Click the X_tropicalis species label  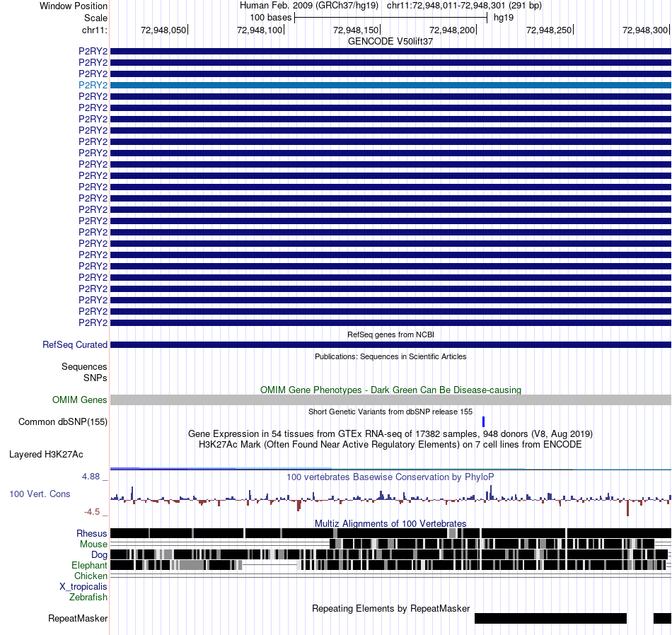(83, 587)
